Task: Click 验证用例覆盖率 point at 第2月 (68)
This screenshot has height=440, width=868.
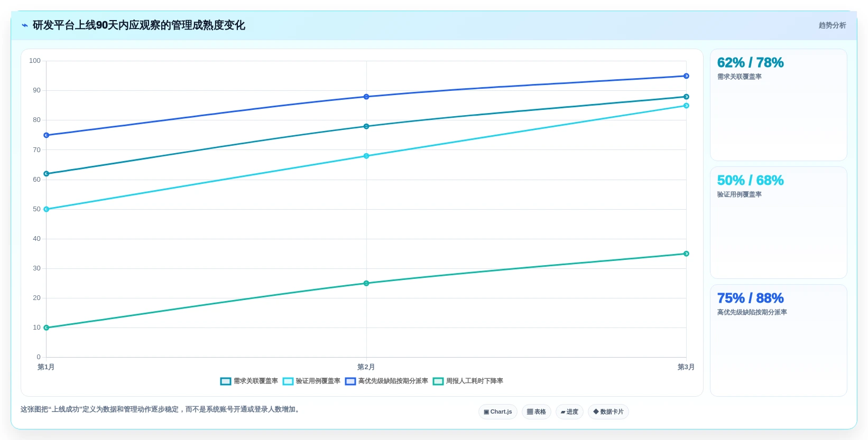Action: point(366,156)
